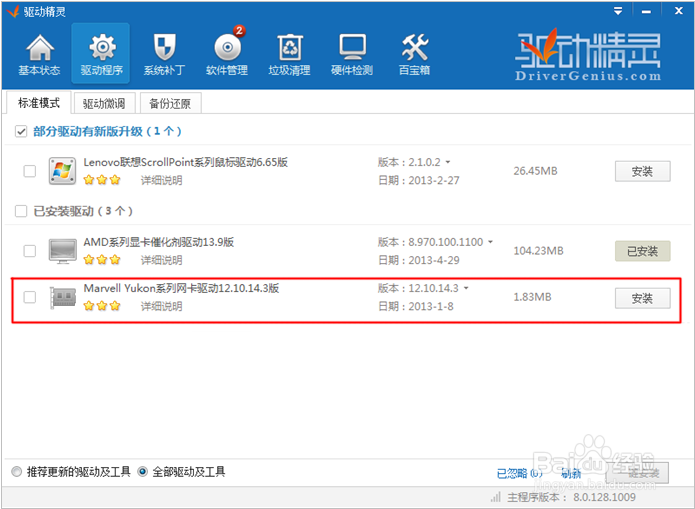Click the Driver Genius logo banner
Viewport: 695px width, 509px height.
[588, 55]
